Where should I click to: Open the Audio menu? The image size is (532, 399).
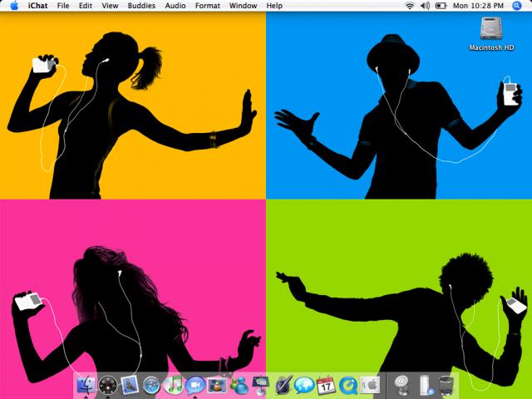point(175,6)
